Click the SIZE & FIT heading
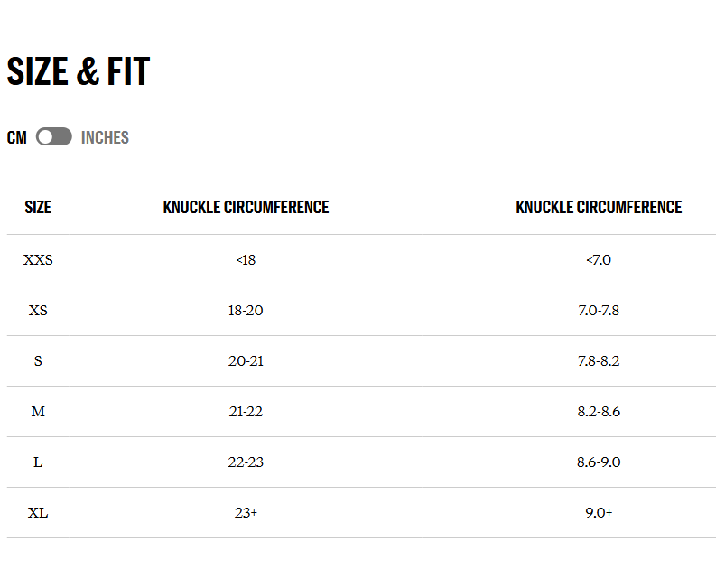This screenshot has height=588, width=716. click(79, 71)
